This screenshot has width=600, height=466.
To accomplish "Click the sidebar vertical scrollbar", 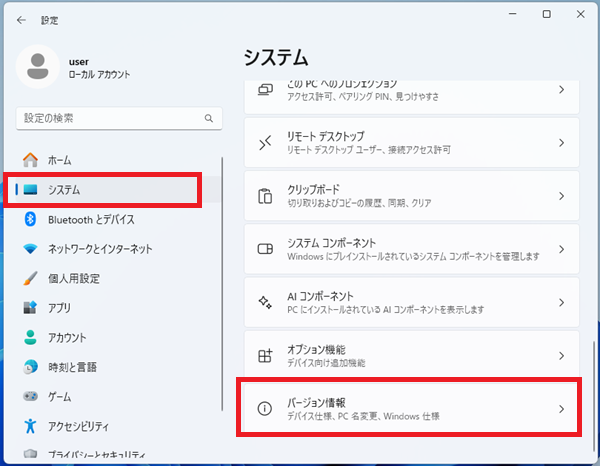I will tap(222, 284).
